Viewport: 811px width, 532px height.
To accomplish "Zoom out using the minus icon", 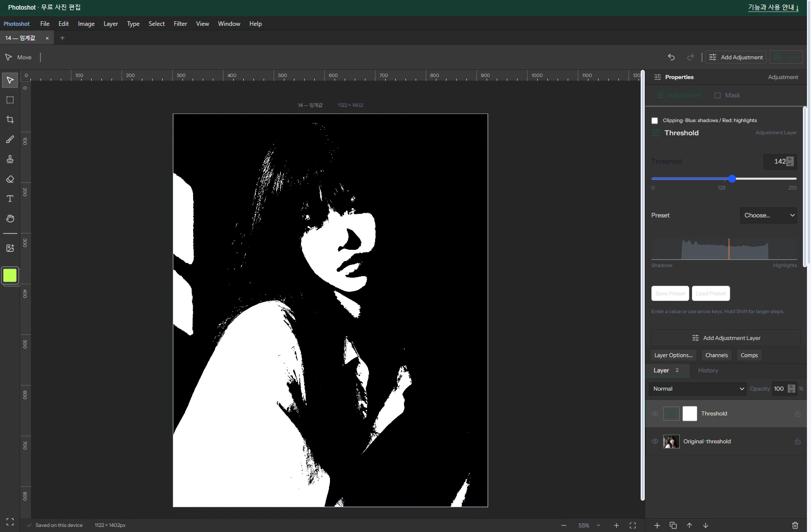I will [x=564, y=525].
